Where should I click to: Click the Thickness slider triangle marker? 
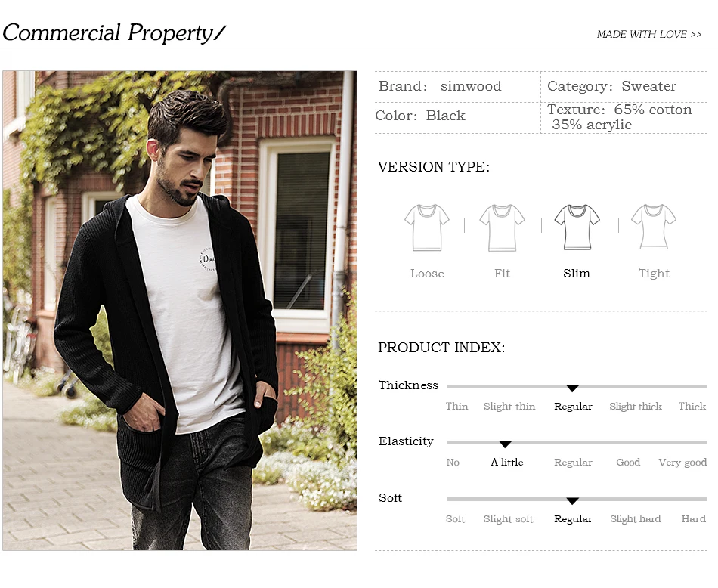click(572, 388)
